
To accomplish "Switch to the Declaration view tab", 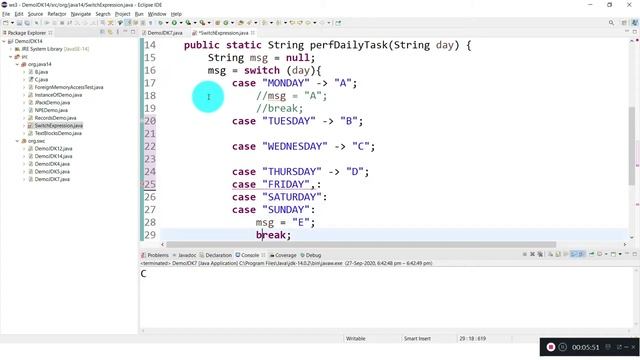I will point(216,255).
